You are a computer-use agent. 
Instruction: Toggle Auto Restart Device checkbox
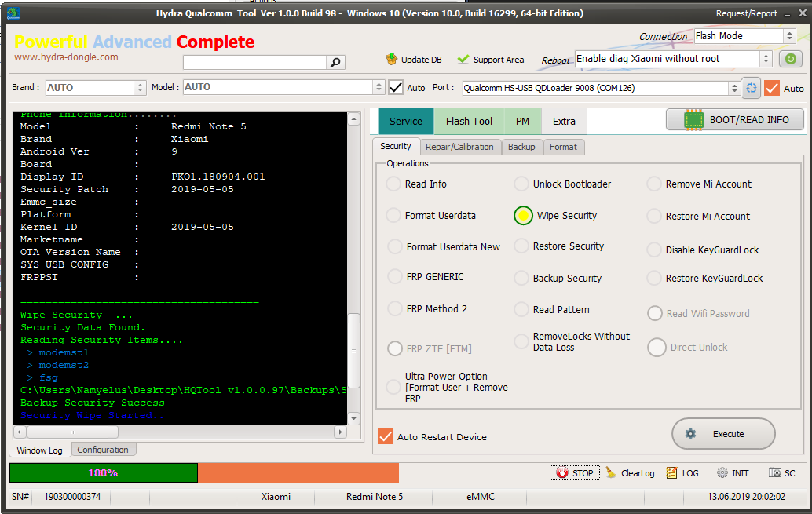(x=386, y=436)
